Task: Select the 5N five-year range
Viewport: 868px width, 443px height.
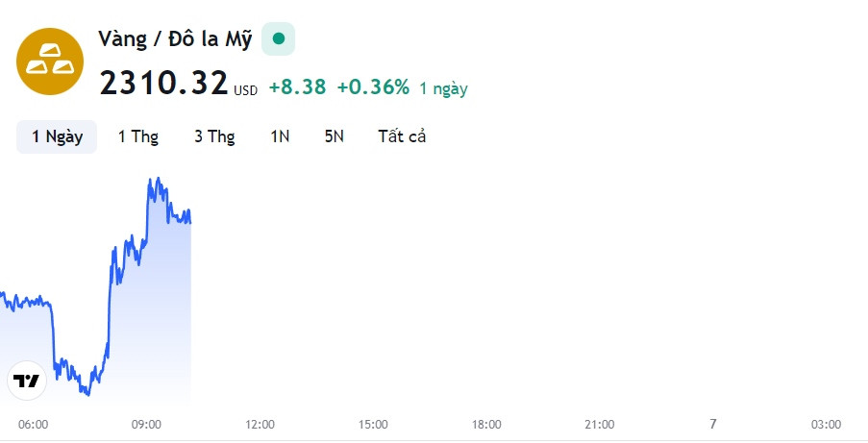Action: point(335,136)
